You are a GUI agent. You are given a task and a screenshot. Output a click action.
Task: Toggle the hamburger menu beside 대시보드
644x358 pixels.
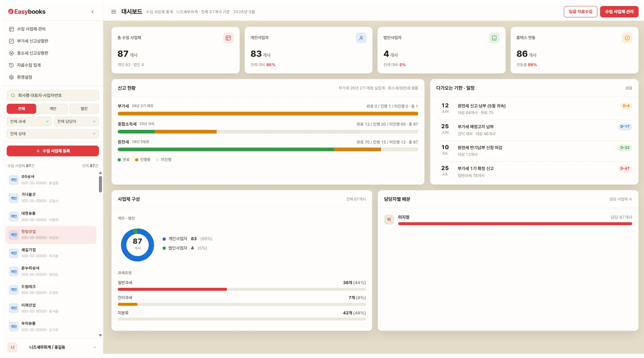coord(114,12)
